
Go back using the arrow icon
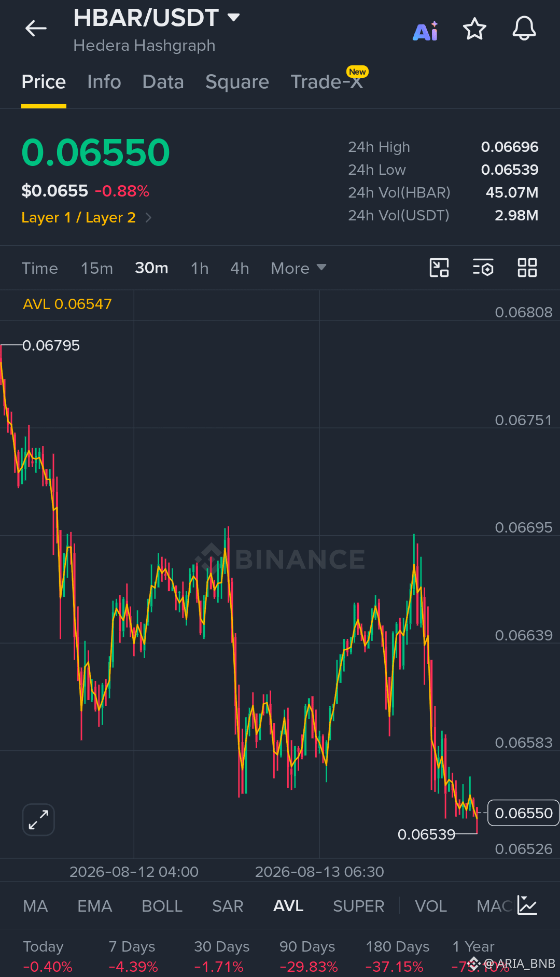pyautogui.click(x=36, y=29)
